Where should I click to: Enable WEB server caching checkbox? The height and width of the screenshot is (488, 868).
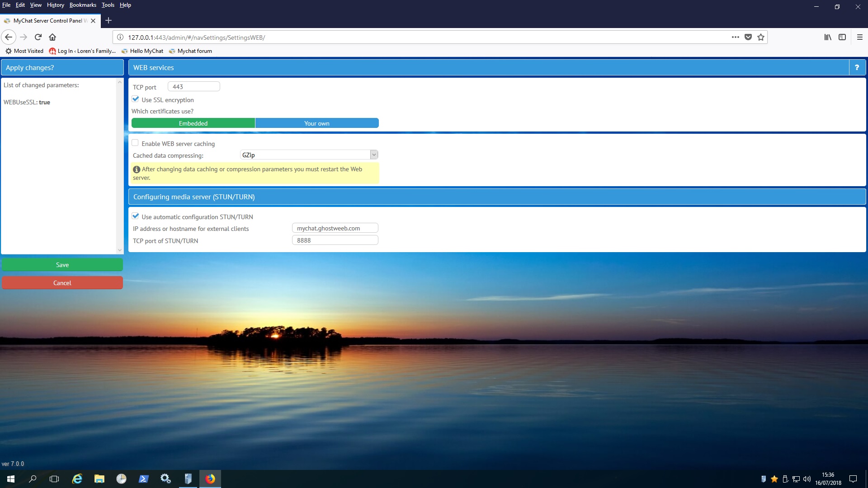click(x=135, y=143)
